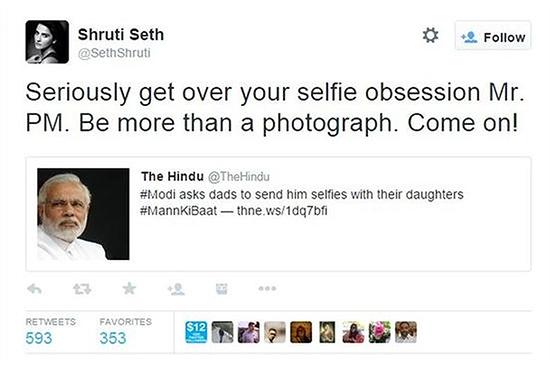Open The Hindu account name in quoted tweet
Image resolution: width=550 pixels, height=367 pixels.
click(x=172, y=176)
